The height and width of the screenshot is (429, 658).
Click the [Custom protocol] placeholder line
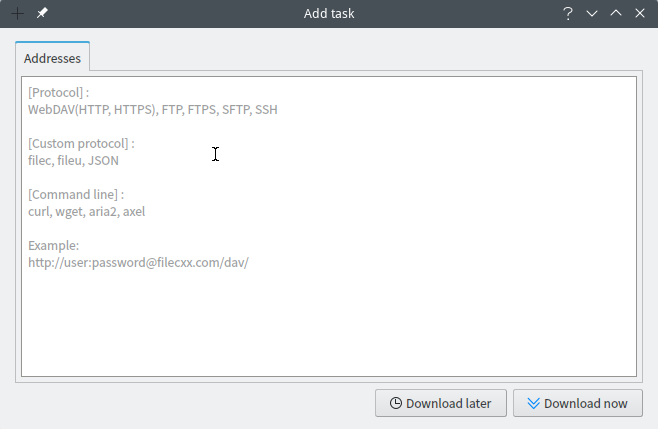(x=81, y=144)
